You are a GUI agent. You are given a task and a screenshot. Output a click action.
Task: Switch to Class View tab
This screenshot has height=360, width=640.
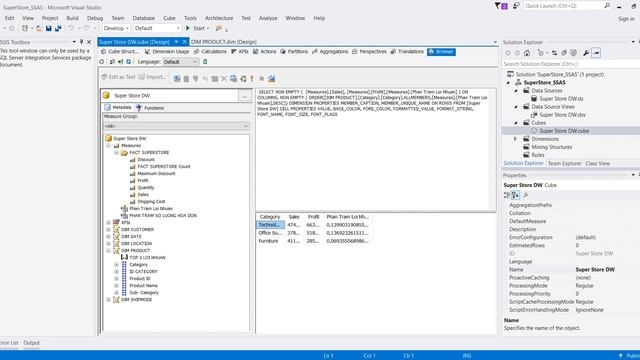(598, 163)
